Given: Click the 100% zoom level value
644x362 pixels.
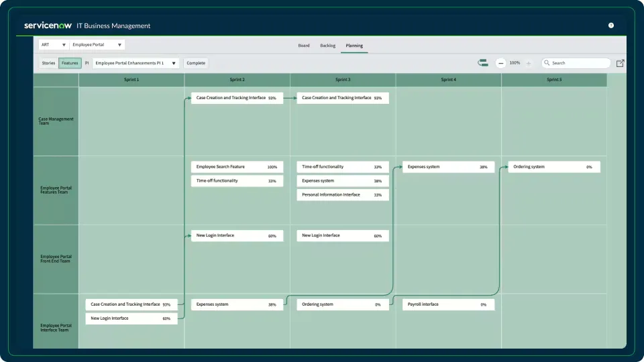Looking at the screenshot, I should tap(515, 63).
